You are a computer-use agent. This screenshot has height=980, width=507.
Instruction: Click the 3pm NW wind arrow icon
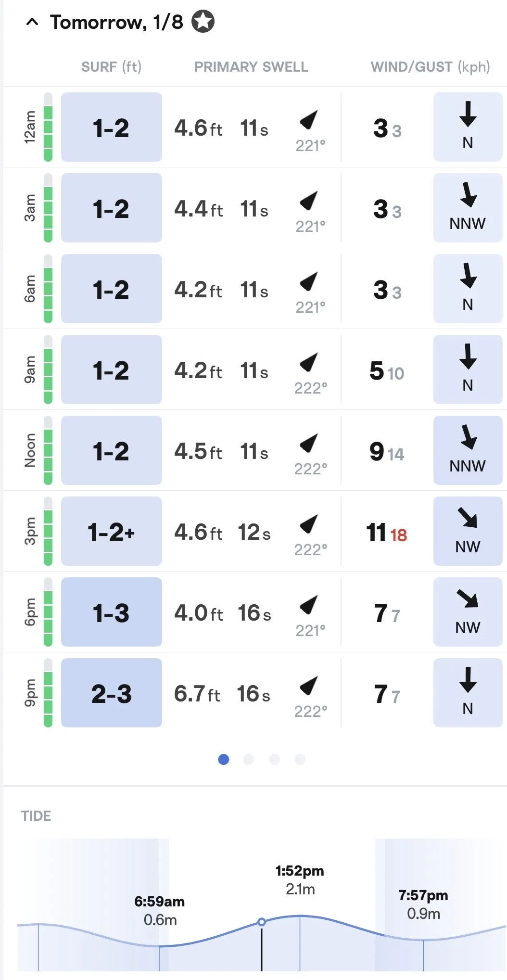pyautogui.click(x=468, y=518)
